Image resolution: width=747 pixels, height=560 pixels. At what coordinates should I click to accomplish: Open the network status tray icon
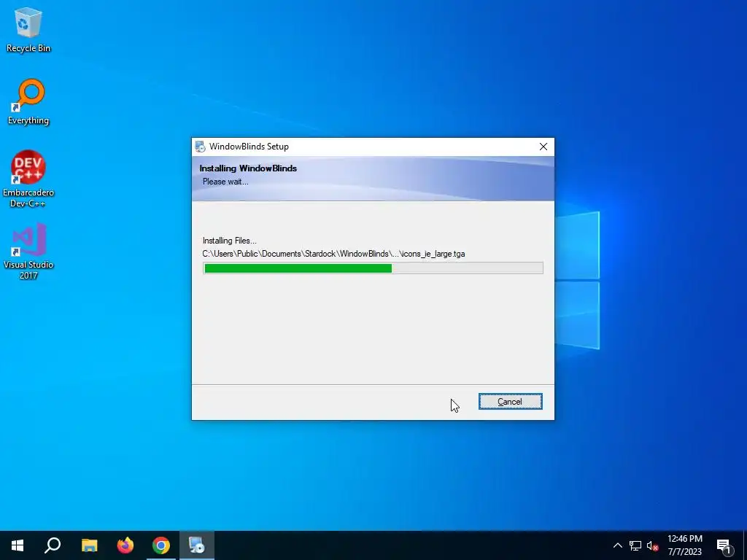tap(635, 545)
